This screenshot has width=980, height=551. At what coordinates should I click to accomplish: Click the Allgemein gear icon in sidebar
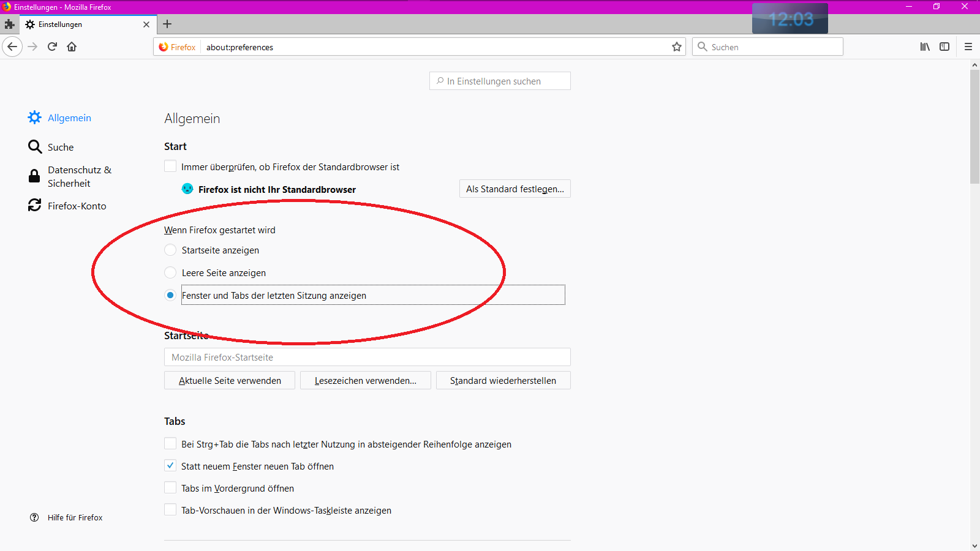[35, 118]
